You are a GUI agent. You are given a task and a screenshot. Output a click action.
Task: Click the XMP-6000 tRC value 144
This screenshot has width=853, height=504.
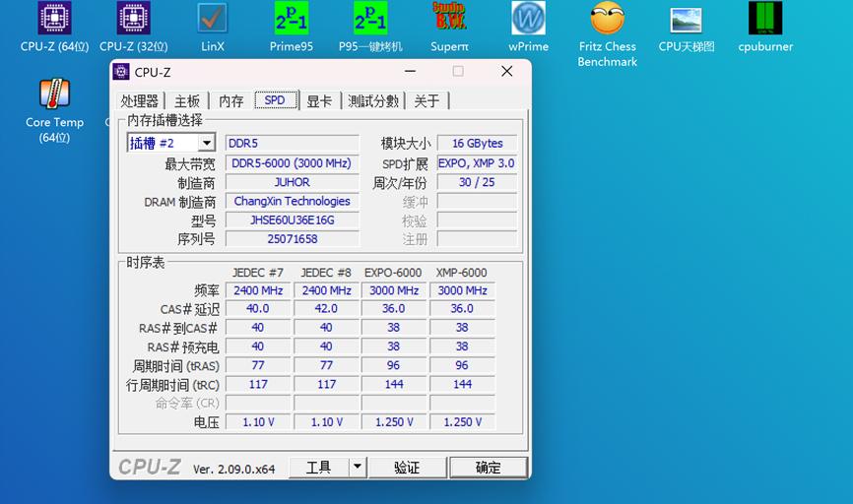(x=462, y=384)
